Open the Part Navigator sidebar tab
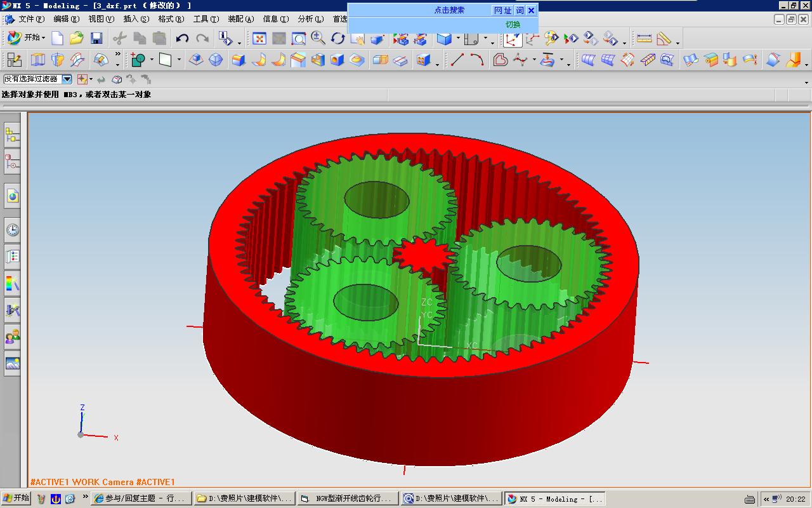Viewport: 812px width, 508px height. click(x=13, y=161)
